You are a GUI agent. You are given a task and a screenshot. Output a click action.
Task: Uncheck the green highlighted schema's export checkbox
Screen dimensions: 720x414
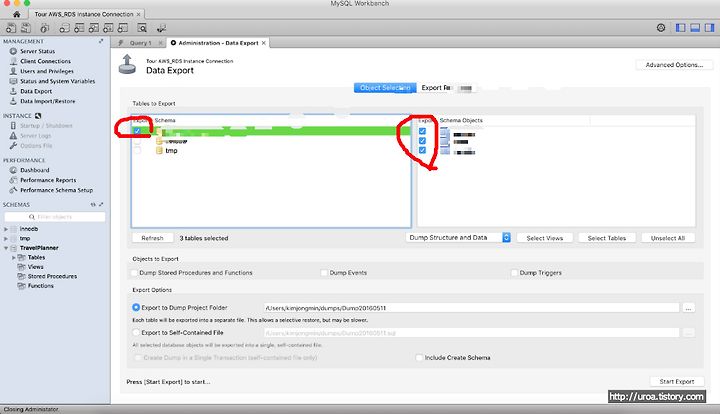tap(137, 131)
